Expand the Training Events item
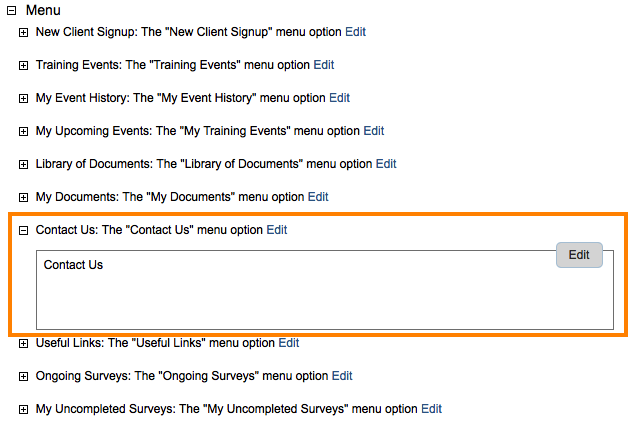Viewport: 629px width, 434px height. [23, 66]
